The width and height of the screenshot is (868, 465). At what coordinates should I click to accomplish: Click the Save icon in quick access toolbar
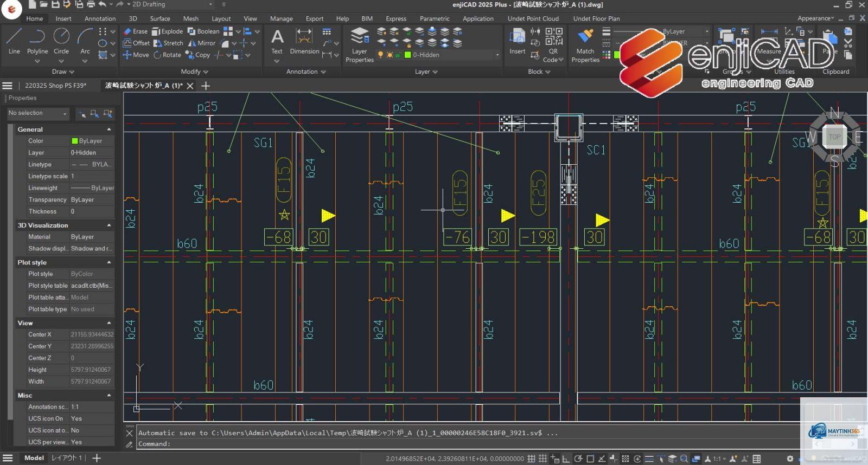[x=55, y=4]
